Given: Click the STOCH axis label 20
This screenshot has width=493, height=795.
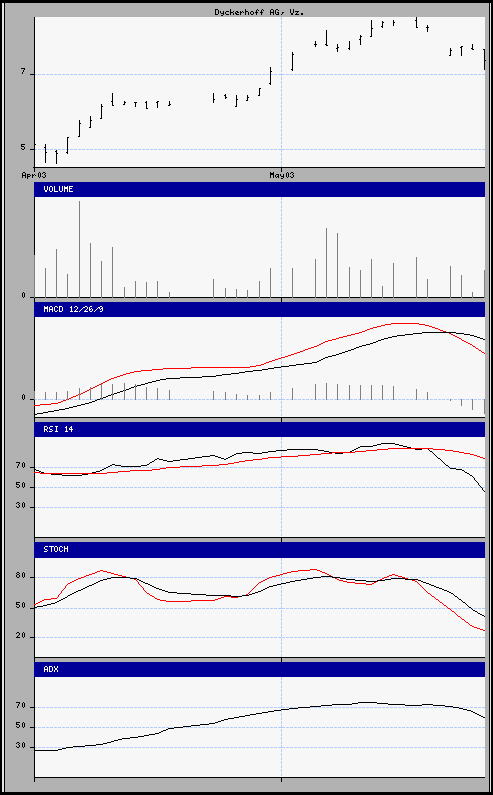Looking at the screenshot, I should [x=20, y=636].
